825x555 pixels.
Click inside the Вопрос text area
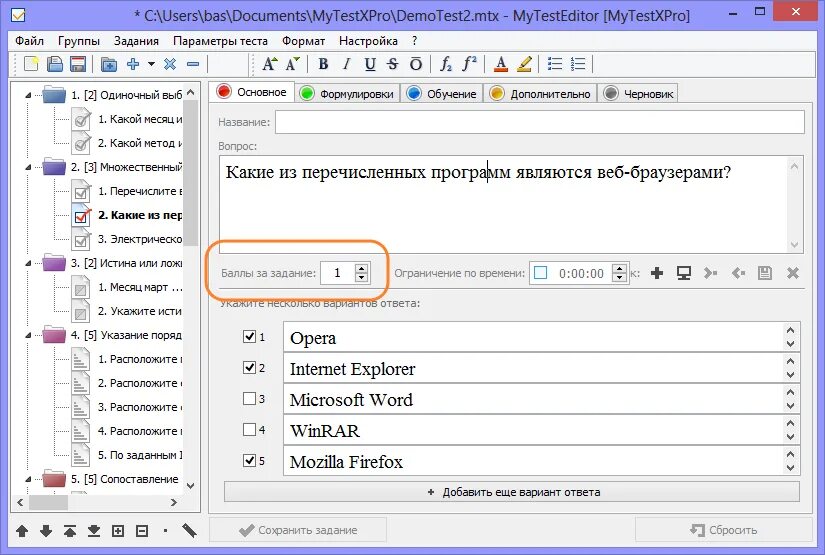tap(505, 204)
